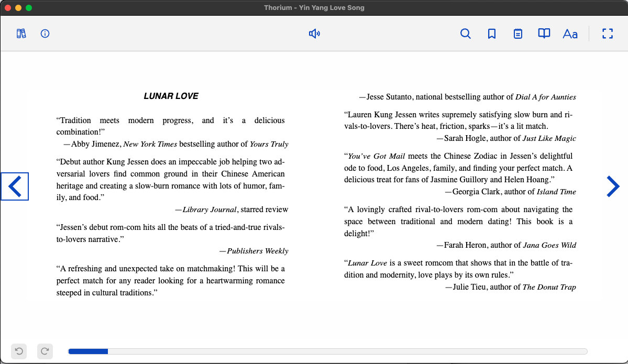Click the LUNAR LOVE heading

pyautogui.click(x=171, y=96)
